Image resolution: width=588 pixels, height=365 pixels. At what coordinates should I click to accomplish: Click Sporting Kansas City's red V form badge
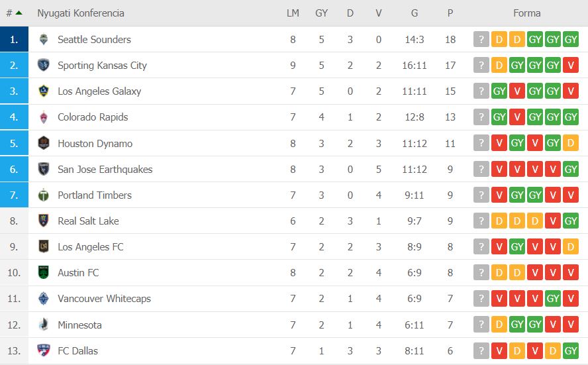tap(571, 65)
